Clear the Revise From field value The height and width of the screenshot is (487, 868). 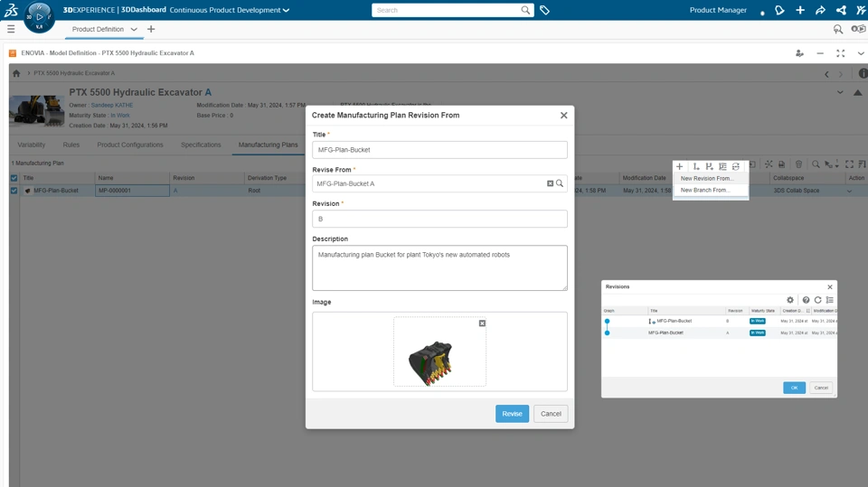pos(551,183)
